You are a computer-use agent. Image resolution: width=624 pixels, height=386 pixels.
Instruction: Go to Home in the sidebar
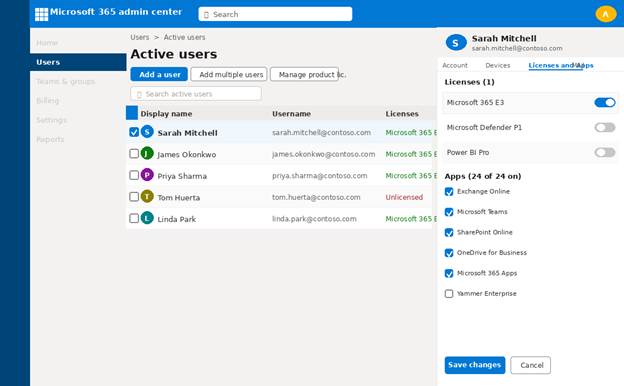coord(47,43)
